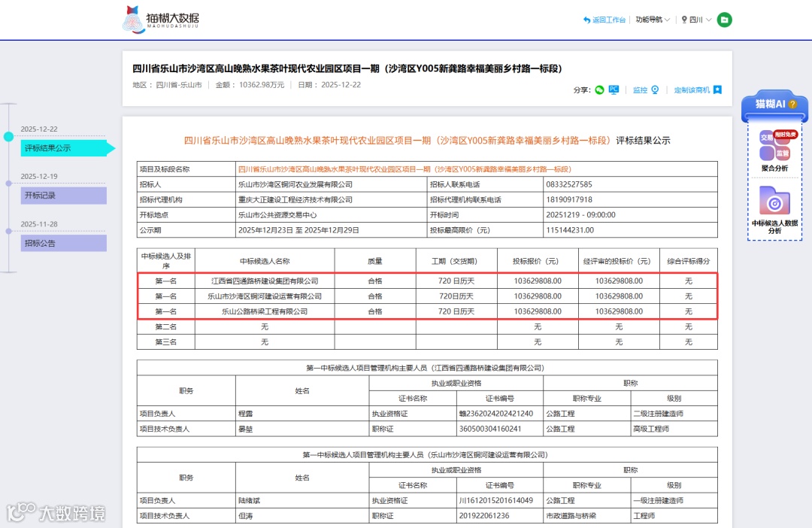
Task: Click the 定制该商机 link
Action: coord(692,90)
